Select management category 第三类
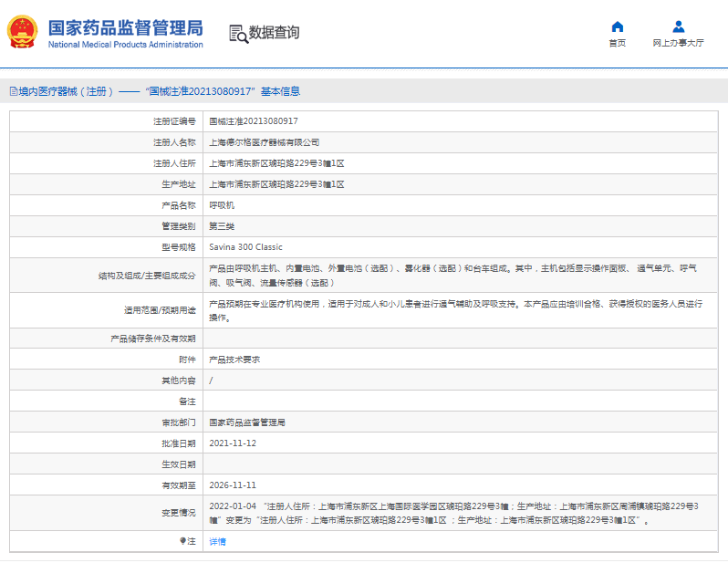Screen dimensions: 728x563 click(222, 226)
